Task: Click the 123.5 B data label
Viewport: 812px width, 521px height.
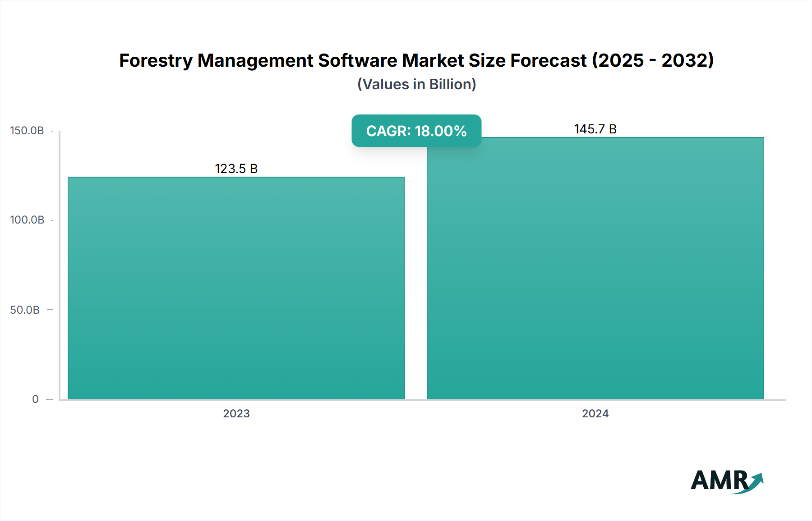Action: 236,169
